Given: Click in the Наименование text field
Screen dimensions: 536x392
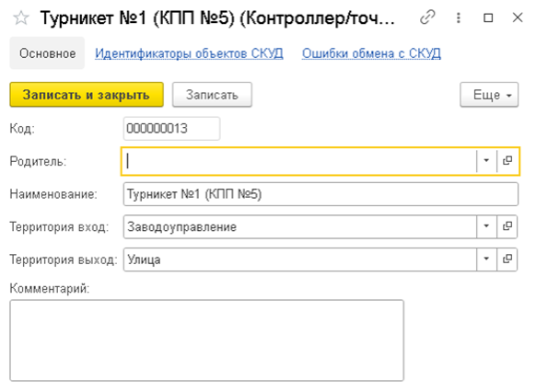Looking at the screenshot, I should [320, 194].
